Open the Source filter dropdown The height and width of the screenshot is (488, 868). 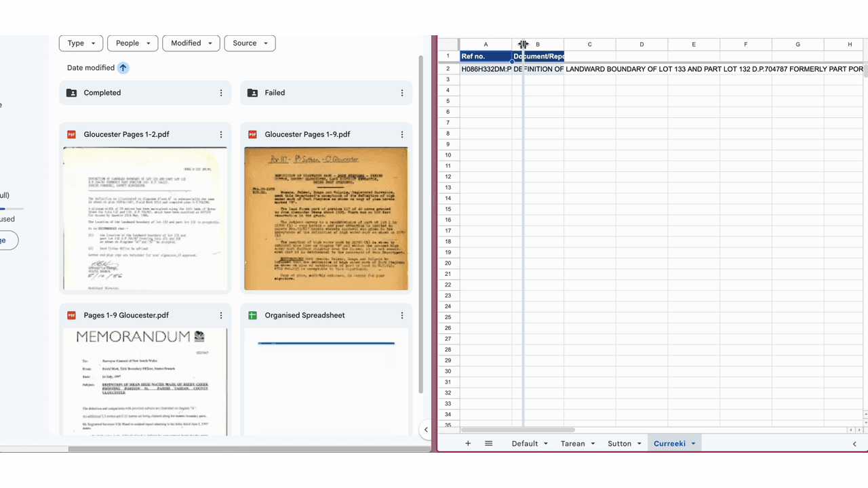click(250, 43)
